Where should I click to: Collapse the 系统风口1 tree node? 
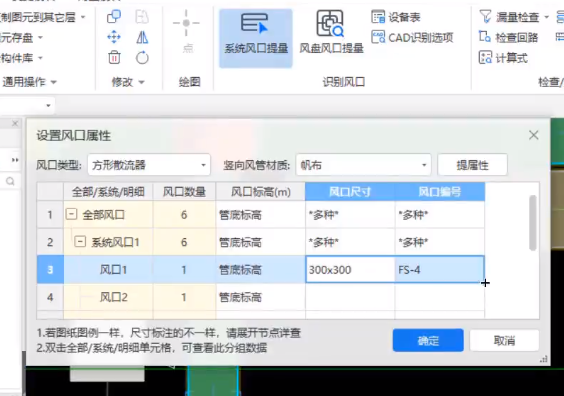point(80,242)
